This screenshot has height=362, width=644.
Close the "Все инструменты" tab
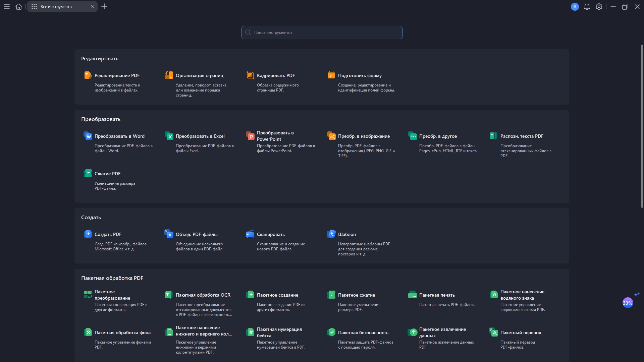click(93, 7)
